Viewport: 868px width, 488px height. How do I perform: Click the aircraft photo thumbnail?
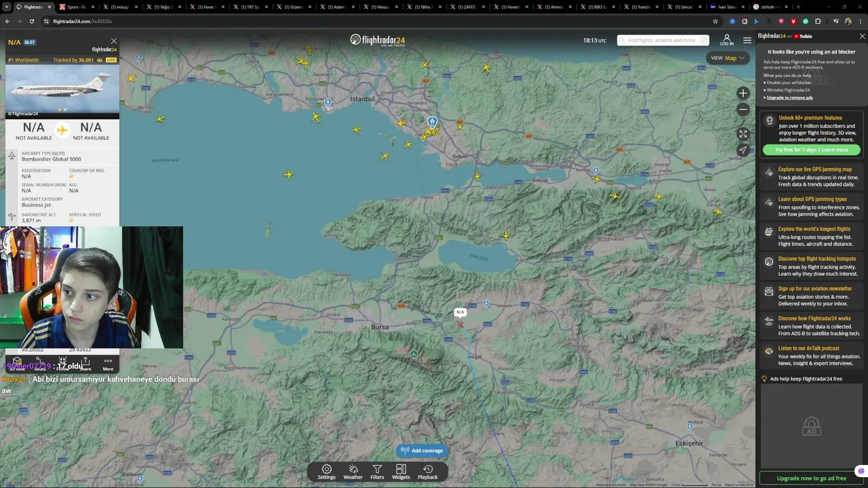62,91
